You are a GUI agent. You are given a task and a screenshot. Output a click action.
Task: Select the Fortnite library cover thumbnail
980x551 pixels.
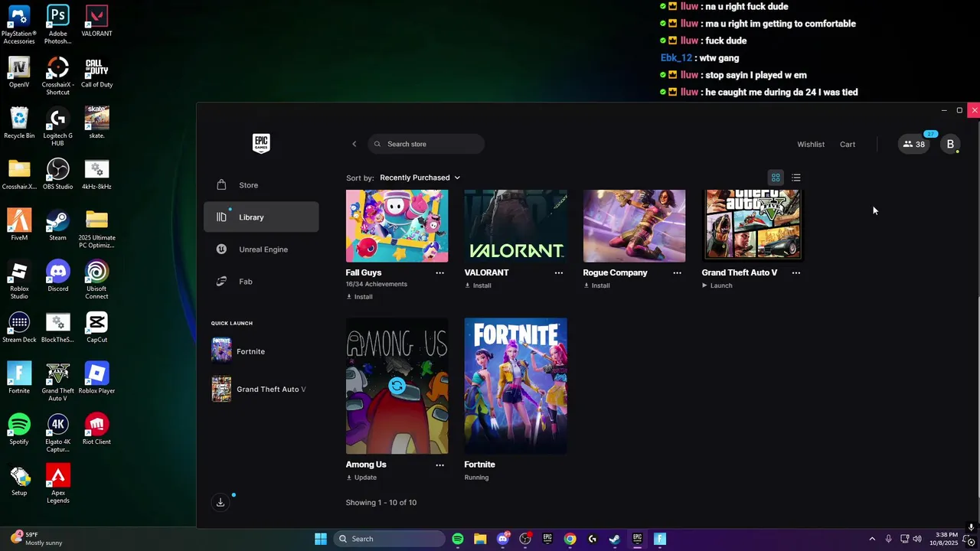click(x=515, y=386)
